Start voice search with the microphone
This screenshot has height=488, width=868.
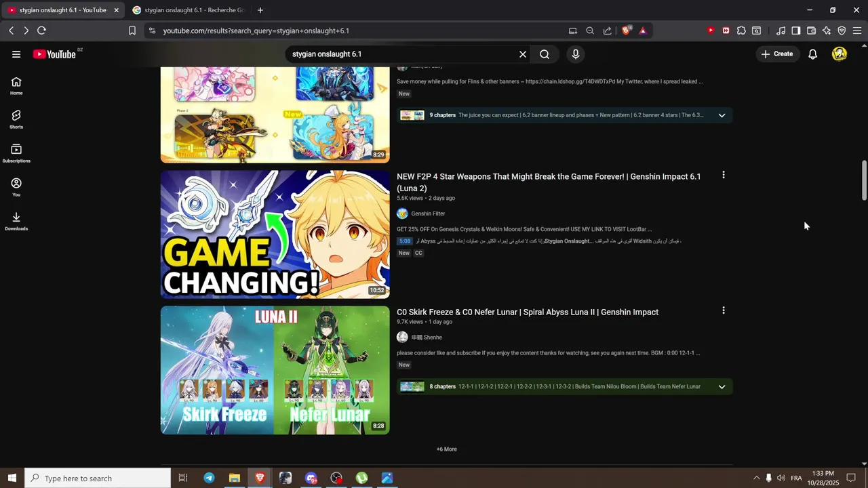pyautogui.click(x=576, y=54)
